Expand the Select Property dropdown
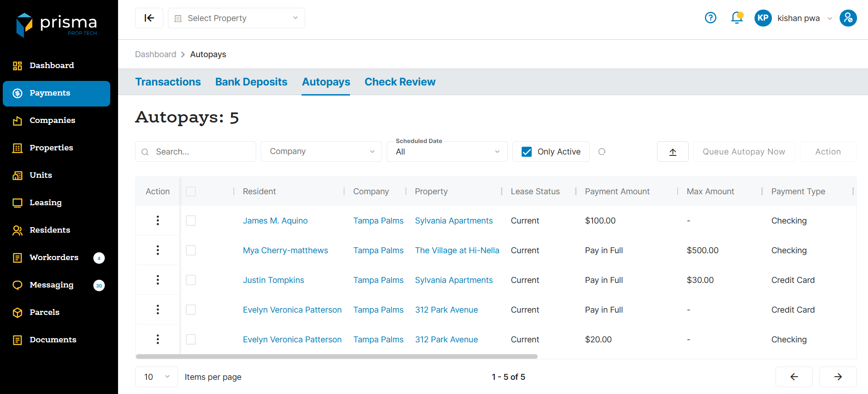This screenshot has height=394, width=868. click(236, 18)
